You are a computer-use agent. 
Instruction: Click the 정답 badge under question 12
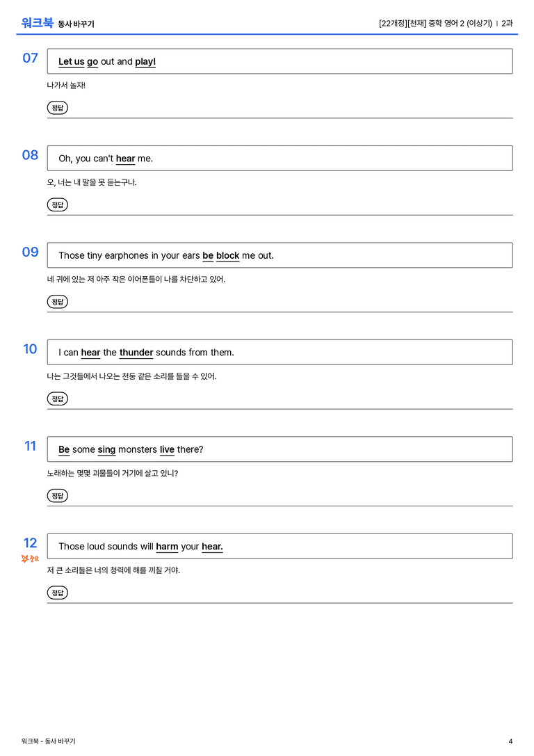coord(57,593)
